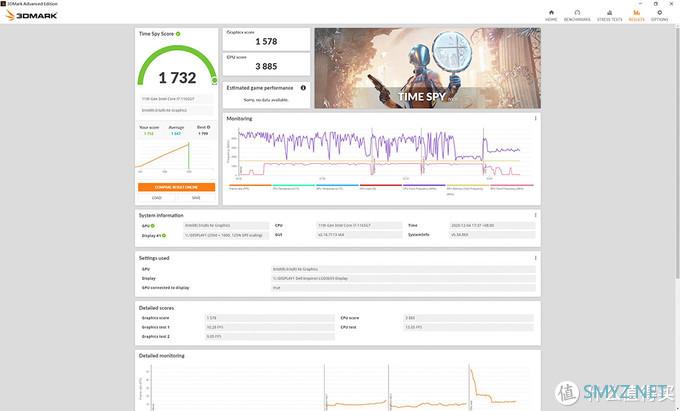
Task: Click the Compare Result Online button
Action: click(177, 187)
